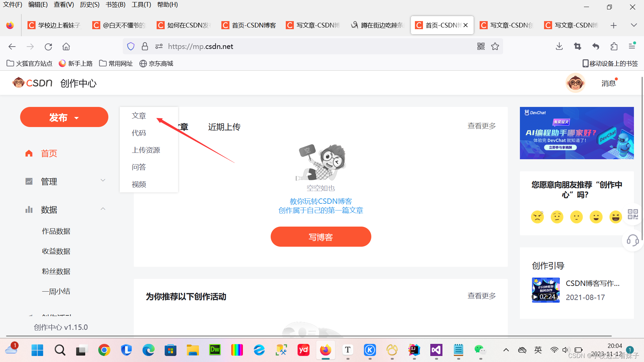Screen dimensions: 644x362
Task: Launch Google Chrome from the taskbar
Action: 104,350
